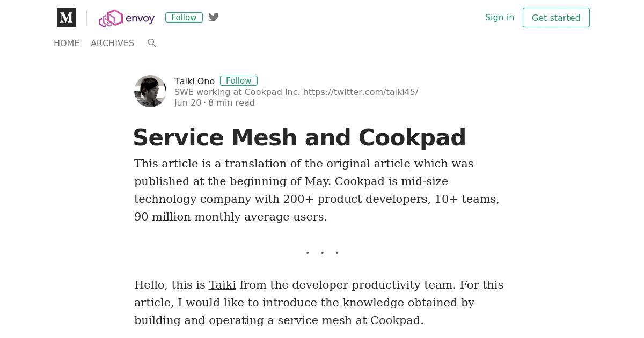Open the Taiki link in greeting paragraph
The height and width of the screenshot is (338, 644).
222,285
